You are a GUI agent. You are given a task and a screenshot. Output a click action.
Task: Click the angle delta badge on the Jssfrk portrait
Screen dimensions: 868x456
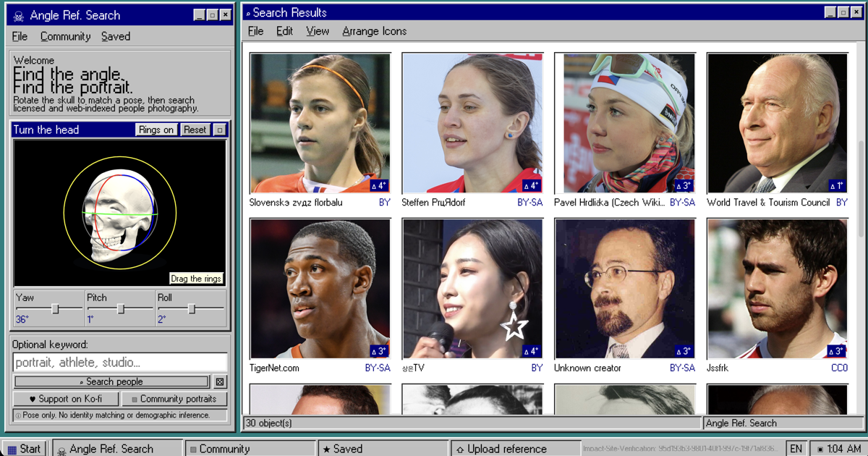(836, 352)
